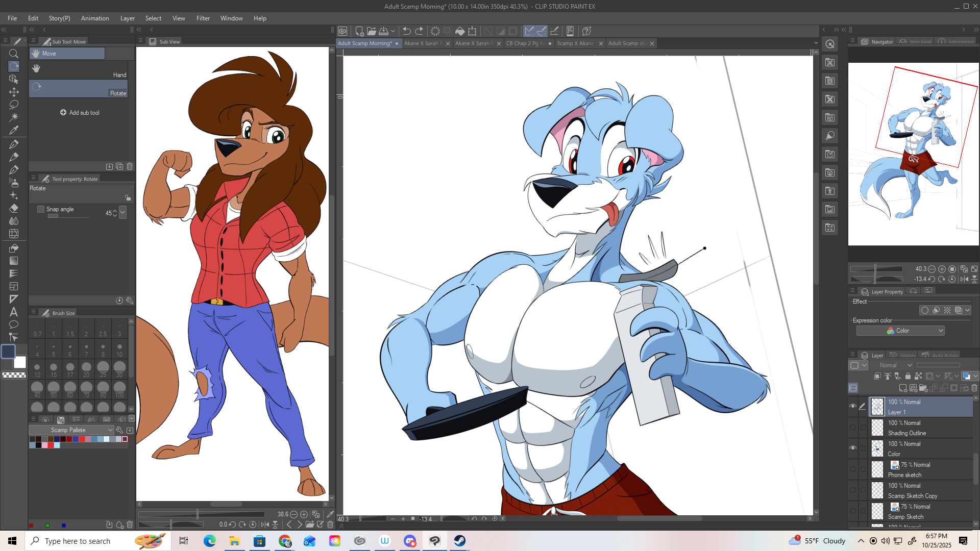Select the Auto select magic wand tool
980x551 pixels.
(14, 117)
